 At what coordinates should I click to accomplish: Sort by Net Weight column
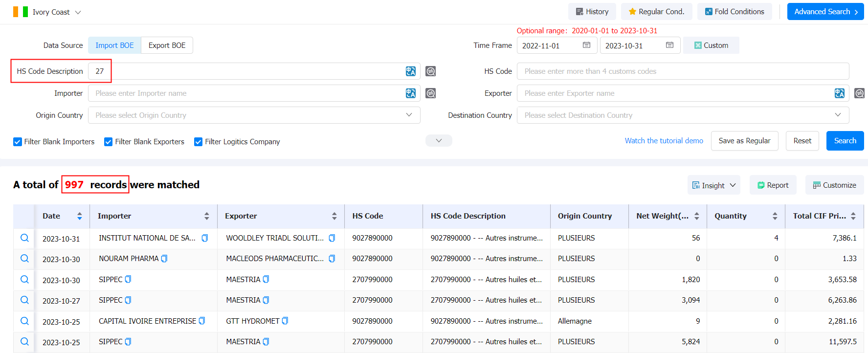click(x=697, y=216)
